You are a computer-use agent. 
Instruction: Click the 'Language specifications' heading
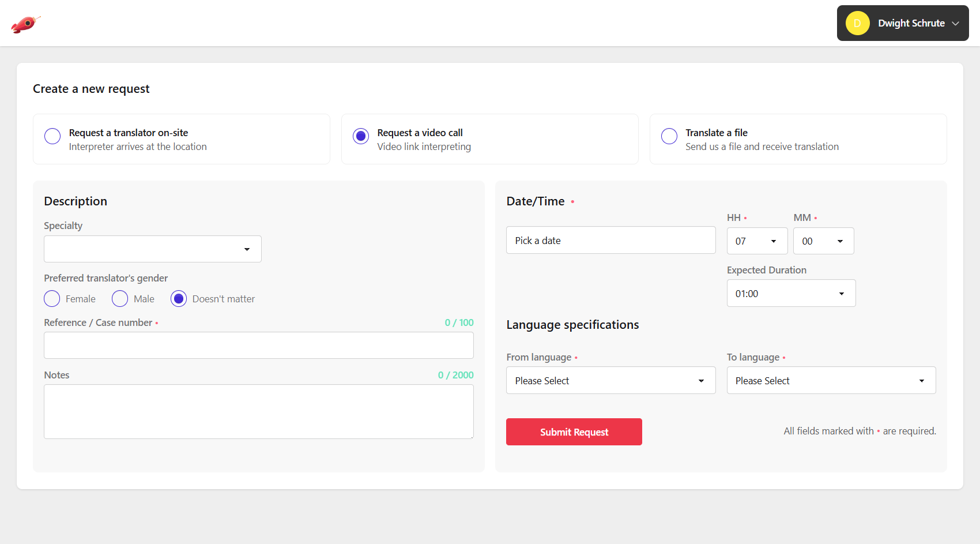click(572, 325)
